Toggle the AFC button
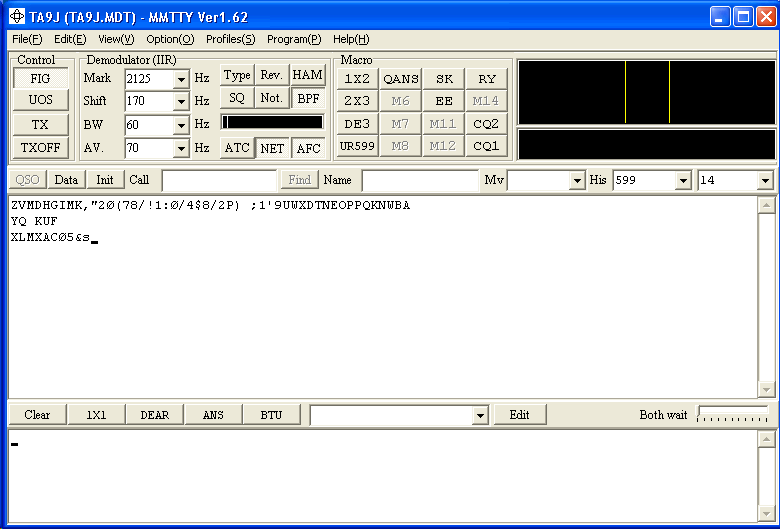Viewport: 780px width, 529px height. (x=308, y=148)
